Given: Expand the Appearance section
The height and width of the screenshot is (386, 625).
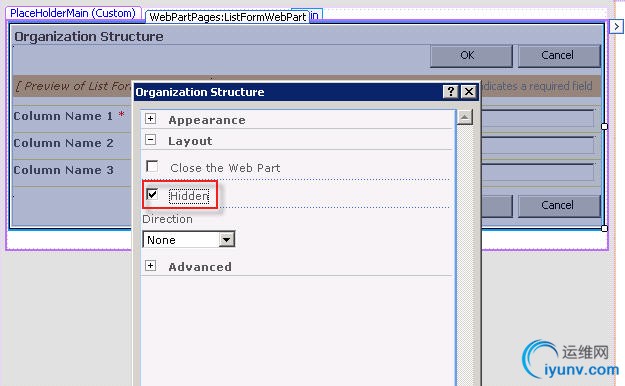Looking at the screenshot, I should click(151, 118).
